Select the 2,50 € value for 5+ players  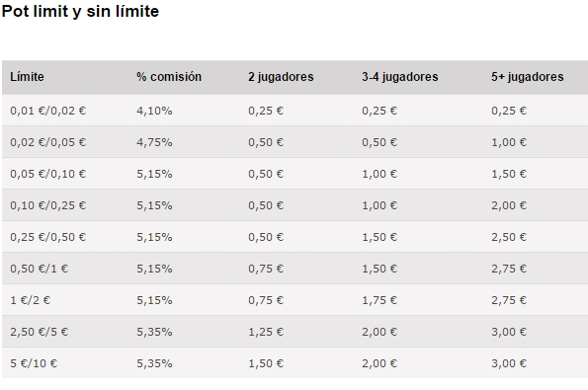click(509, 237)
